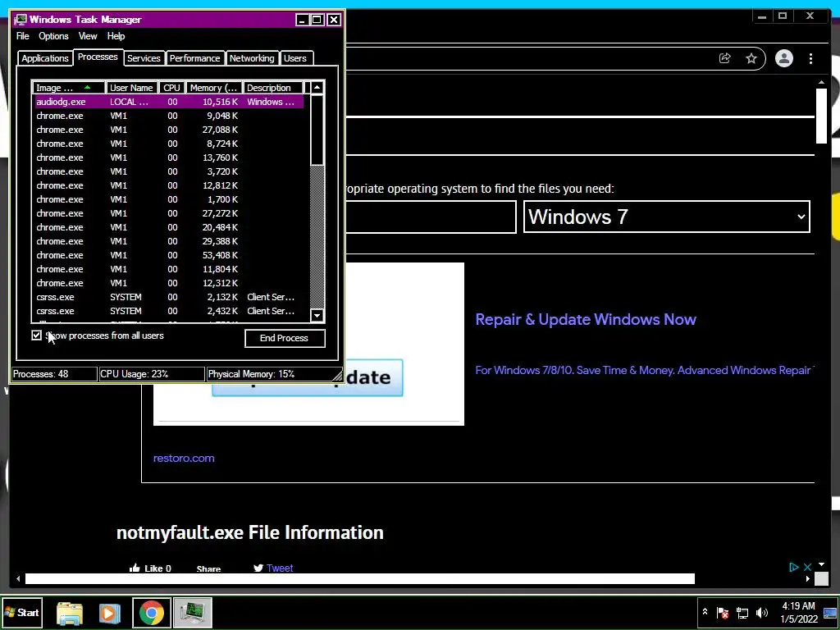The width and height of the screenshot is (840, 630).
Task: Select chrome.exe using 53,408 K
Action: coord(169,255)
